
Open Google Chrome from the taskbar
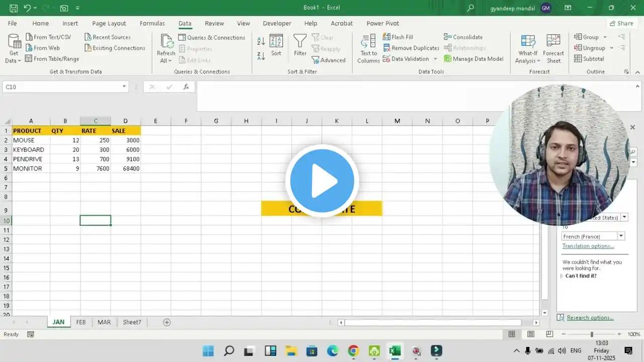pyautogui.click(x=353, y=351)
